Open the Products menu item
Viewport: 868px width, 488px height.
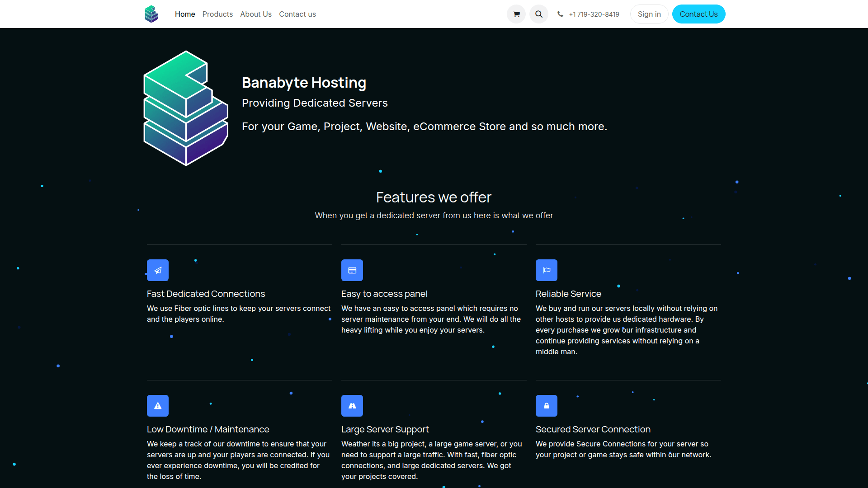217,14
